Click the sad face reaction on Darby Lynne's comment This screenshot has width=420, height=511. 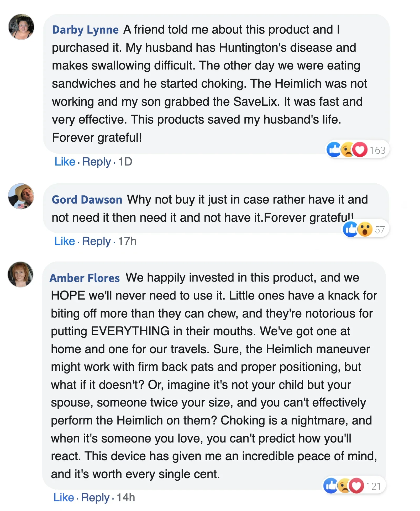346,150
